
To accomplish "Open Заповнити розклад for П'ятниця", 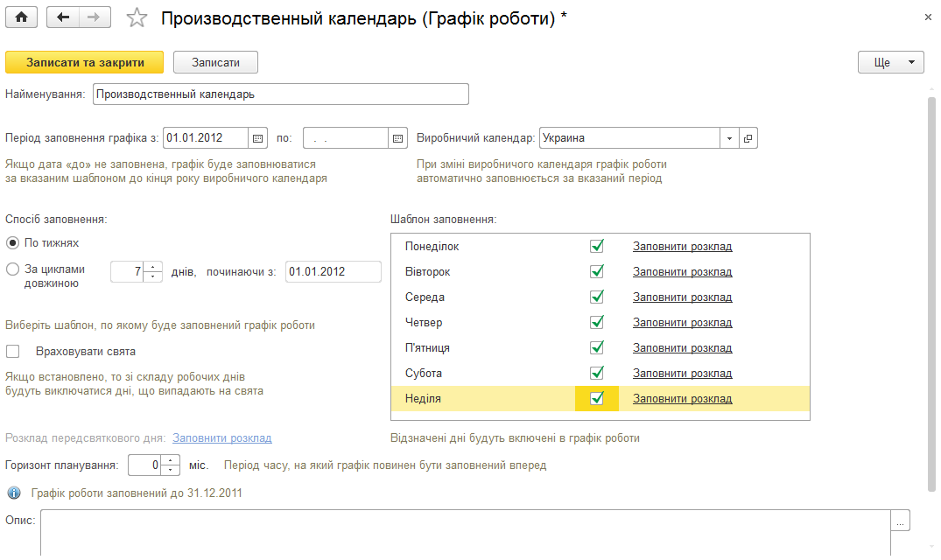I will tap(683, 347).
